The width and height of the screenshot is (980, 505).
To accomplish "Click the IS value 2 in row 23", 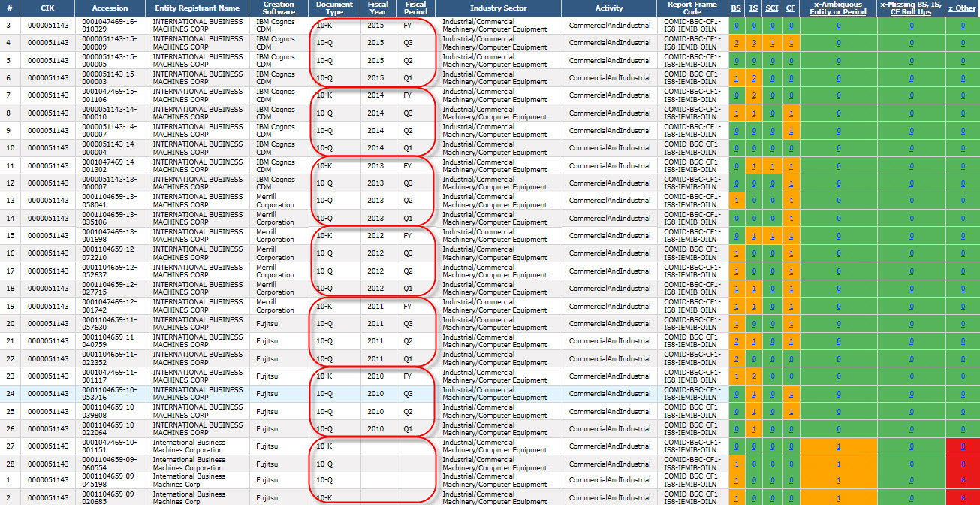I will pyautogui.click(x=753, y=376).
